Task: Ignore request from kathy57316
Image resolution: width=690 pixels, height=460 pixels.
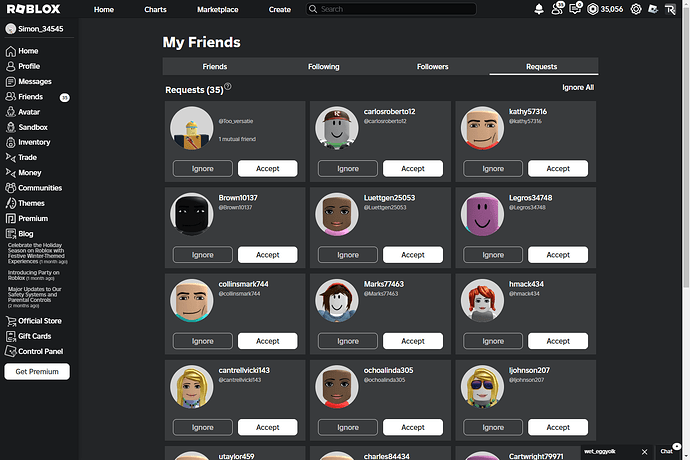Action: click(493, 169)
